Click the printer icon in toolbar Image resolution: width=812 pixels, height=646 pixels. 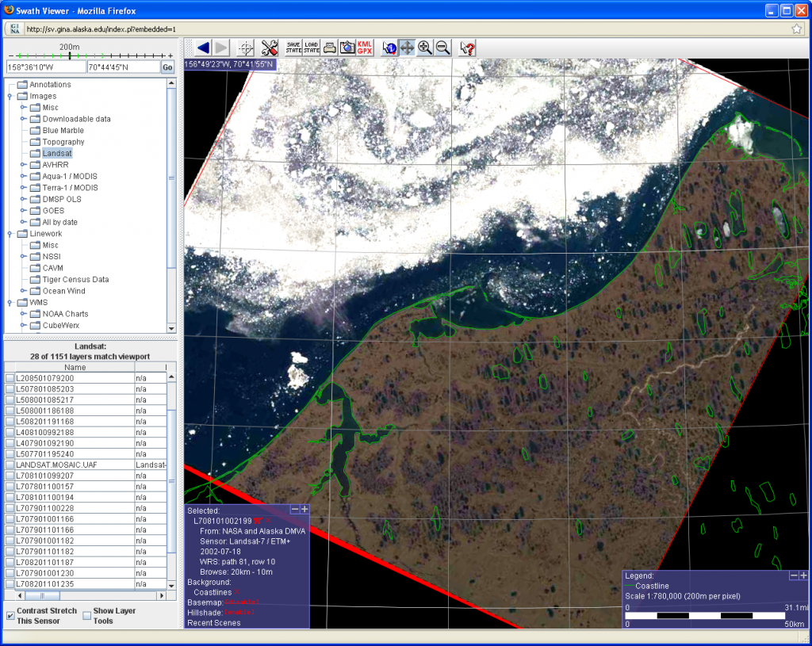click(x=329, y=48)
